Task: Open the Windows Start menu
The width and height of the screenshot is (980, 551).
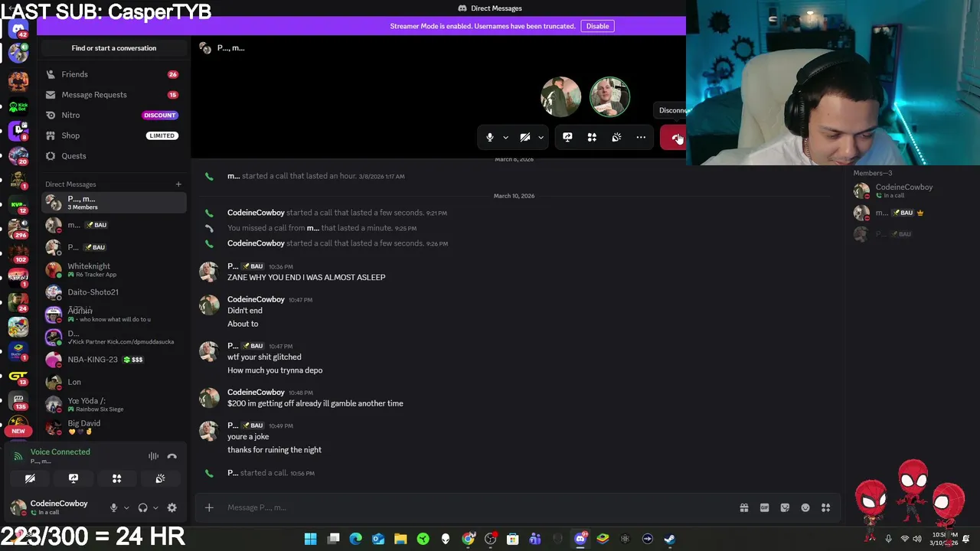Action: (x=310, y=539)
